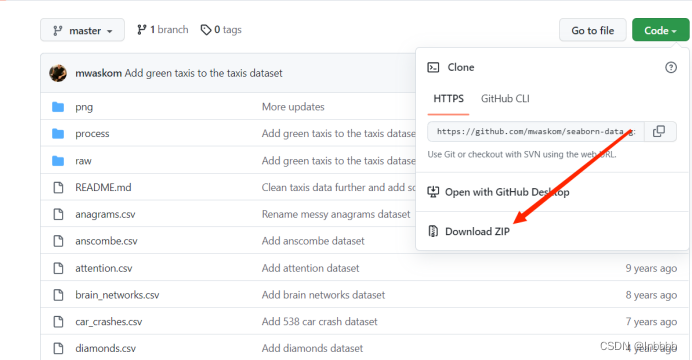Click the png folder icon

click(58, 107)
